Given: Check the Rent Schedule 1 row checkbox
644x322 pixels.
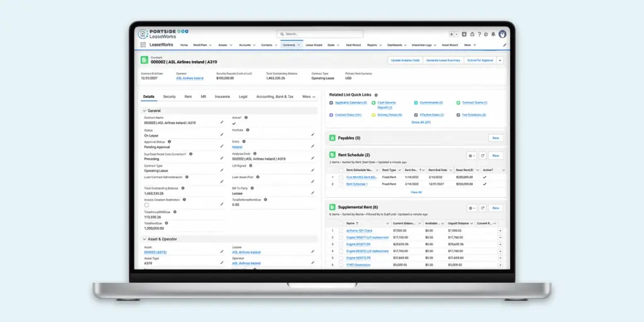Looking at the screenshot, I should tap(341, 184).
